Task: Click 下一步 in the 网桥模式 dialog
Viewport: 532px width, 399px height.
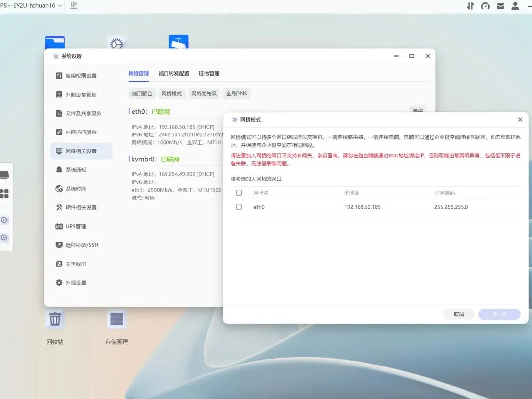Action: pos(499,314)
